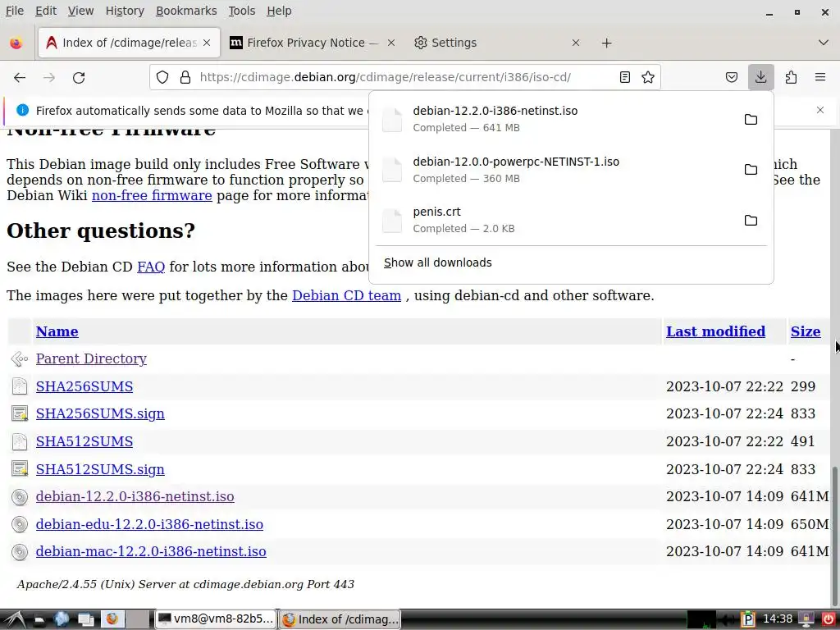Show folder for debian-12.2.0-i386-netinst.iso download
This screenshot has width=840, height=630.
751,119
